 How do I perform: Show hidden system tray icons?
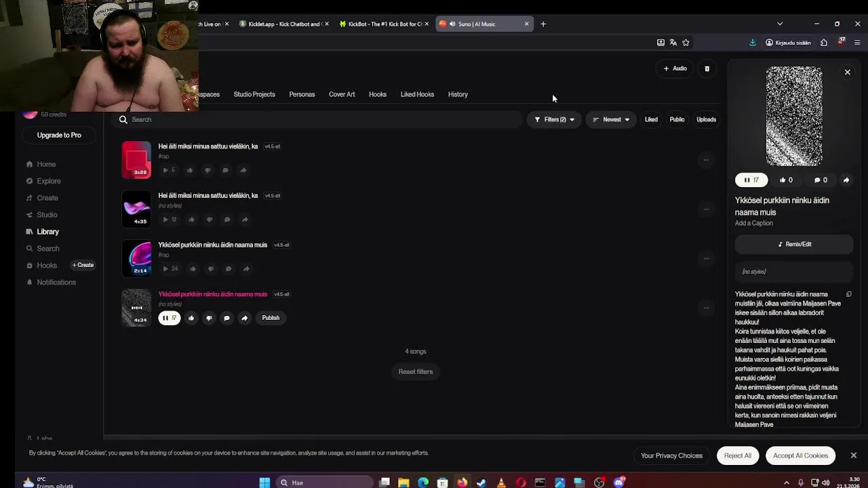click(786, 483)
